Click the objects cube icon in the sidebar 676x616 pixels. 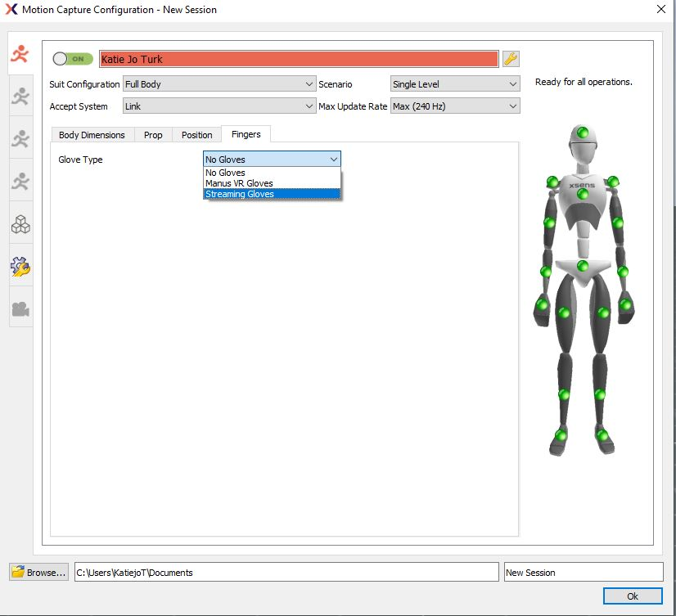click(20, 223)
